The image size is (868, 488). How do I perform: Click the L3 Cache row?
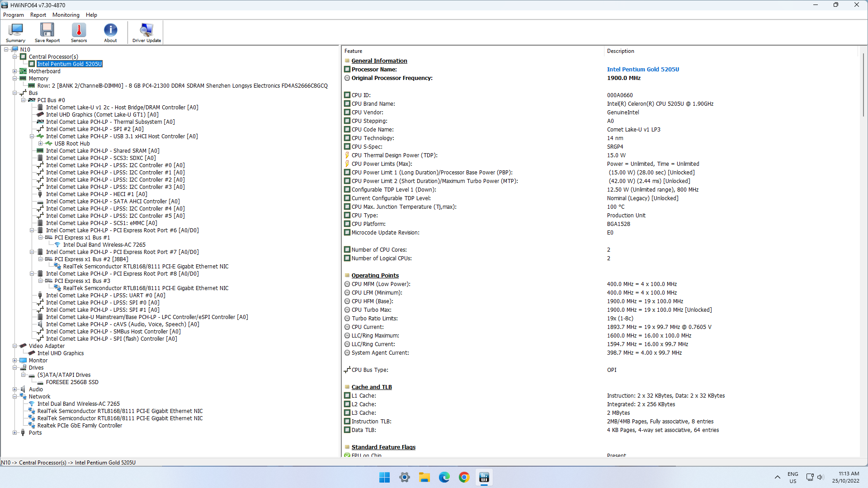[x=600, y=413]
